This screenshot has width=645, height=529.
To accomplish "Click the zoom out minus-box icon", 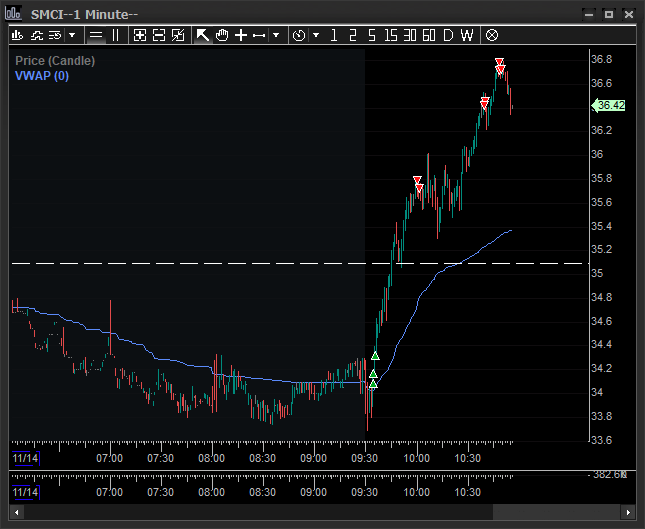I will click(159, 35).
